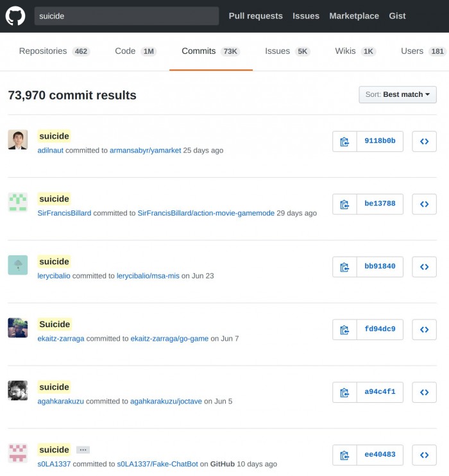449x476 pixels.
Task: Open commit hash 9118b0b
Action: tap(380, 141)
